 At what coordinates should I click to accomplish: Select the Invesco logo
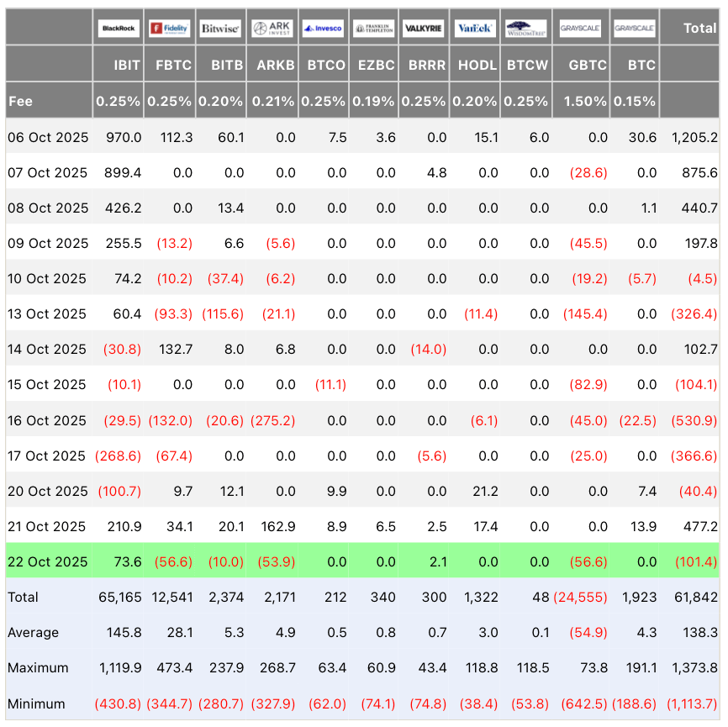(323, 29)
